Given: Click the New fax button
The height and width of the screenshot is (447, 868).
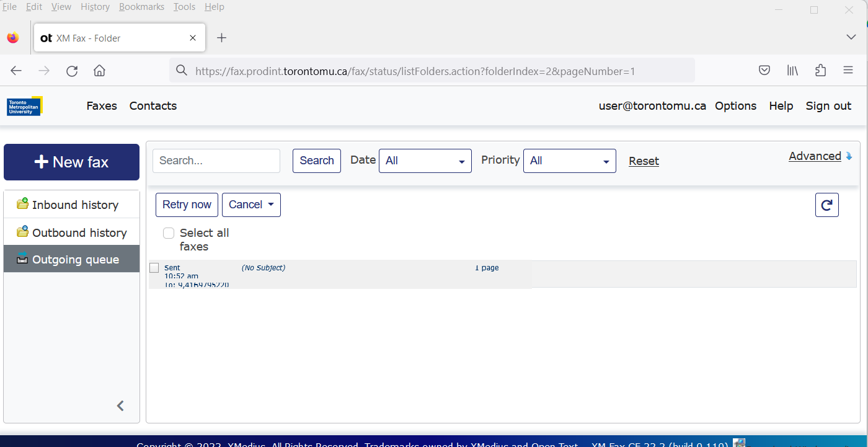Looking at the screenshot, I should tap(71, 162).
